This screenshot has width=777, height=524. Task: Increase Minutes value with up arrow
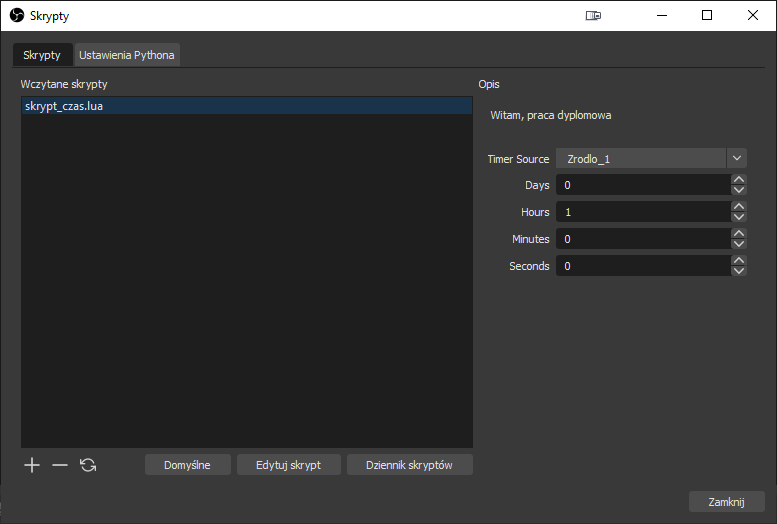tap(739, 233)
